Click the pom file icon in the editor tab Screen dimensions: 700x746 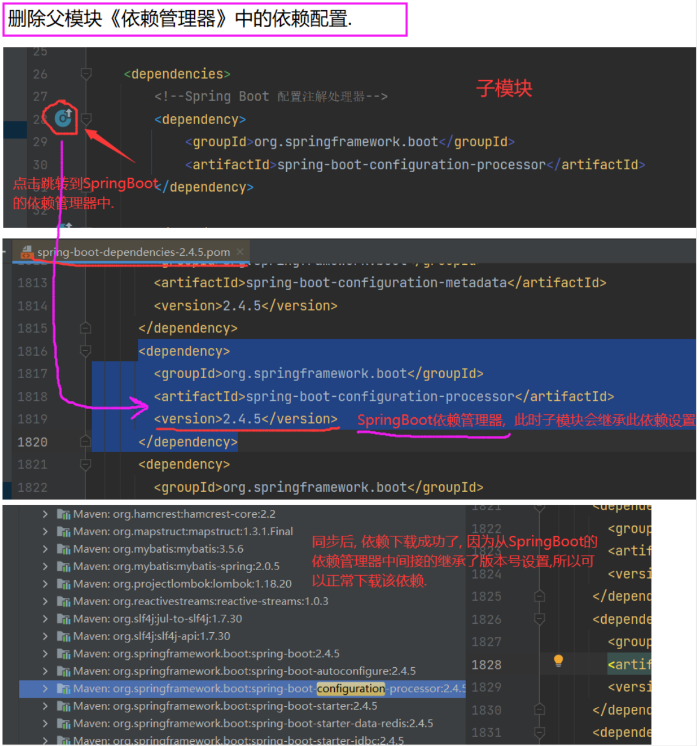coord(27,252)
